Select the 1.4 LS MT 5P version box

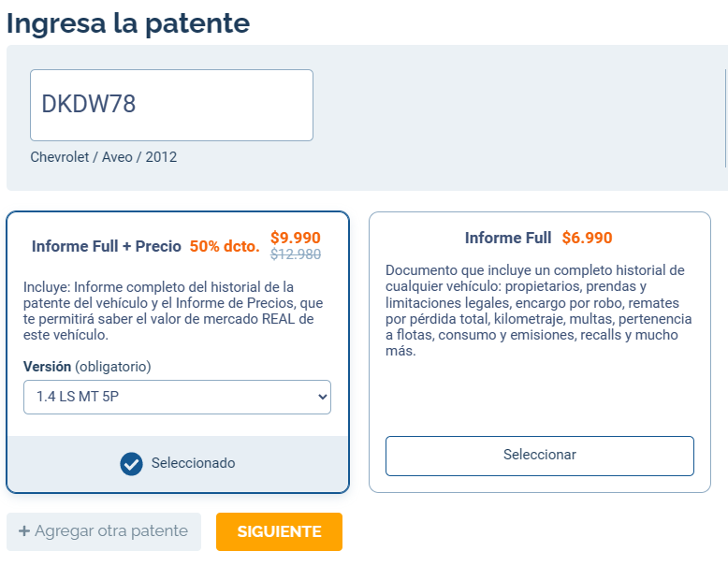(178, 397)
